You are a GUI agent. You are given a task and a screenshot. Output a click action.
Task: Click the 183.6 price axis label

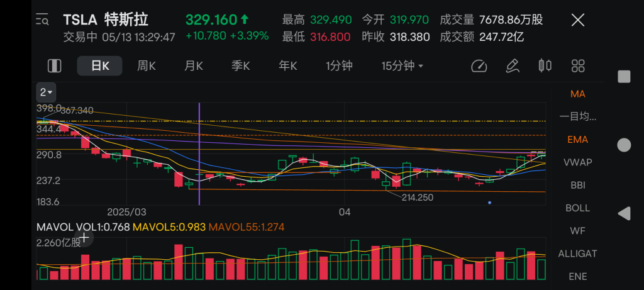point(48,202)
